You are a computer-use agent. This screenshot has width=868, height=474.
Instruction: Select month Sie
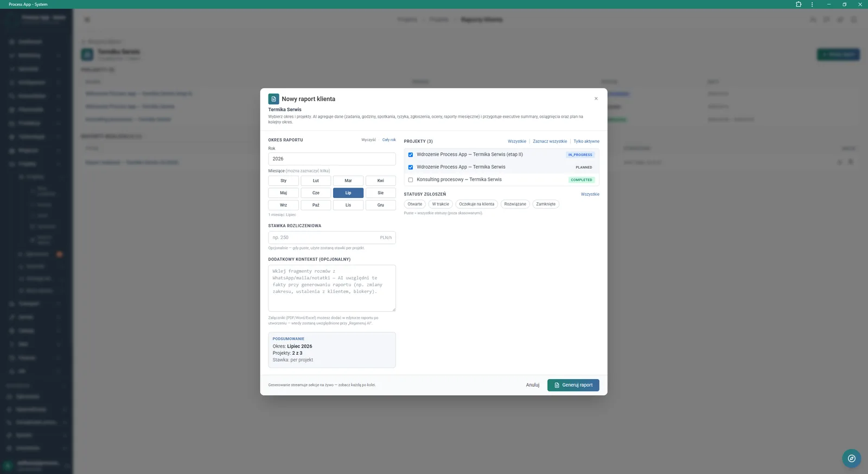pyautogui.click(x=381, y=193)
